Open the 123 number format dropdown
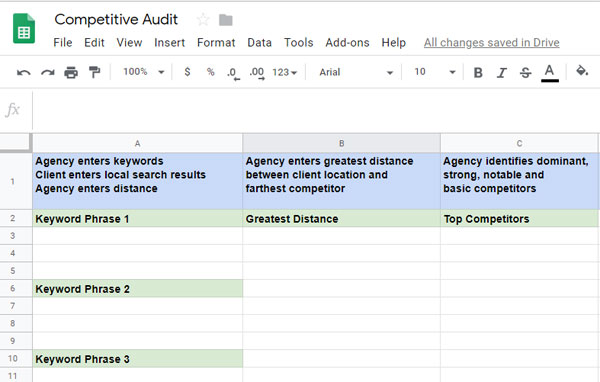 (284, 72)
